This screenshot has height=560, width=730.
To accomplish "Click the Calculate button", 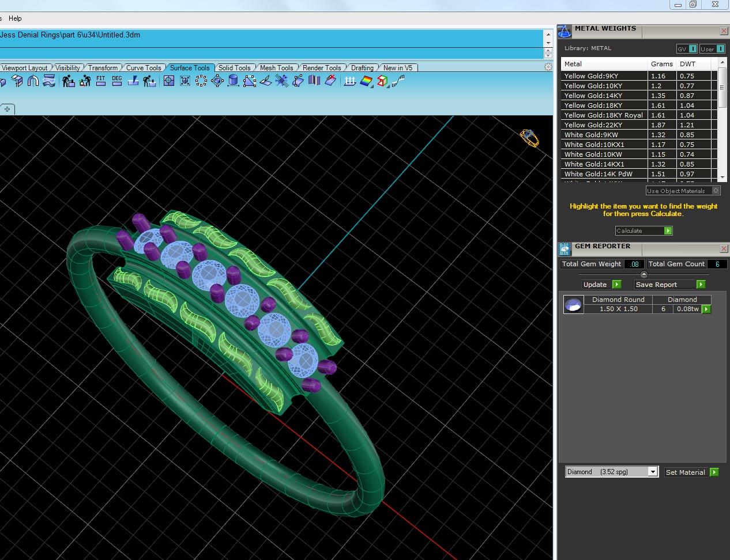I will [x=644, y=230].
